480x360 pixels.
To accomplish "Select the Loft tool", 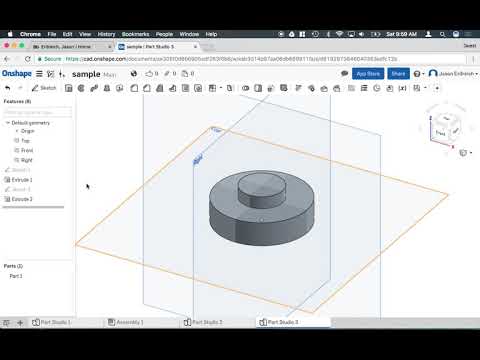I will (x=107, y=88).
